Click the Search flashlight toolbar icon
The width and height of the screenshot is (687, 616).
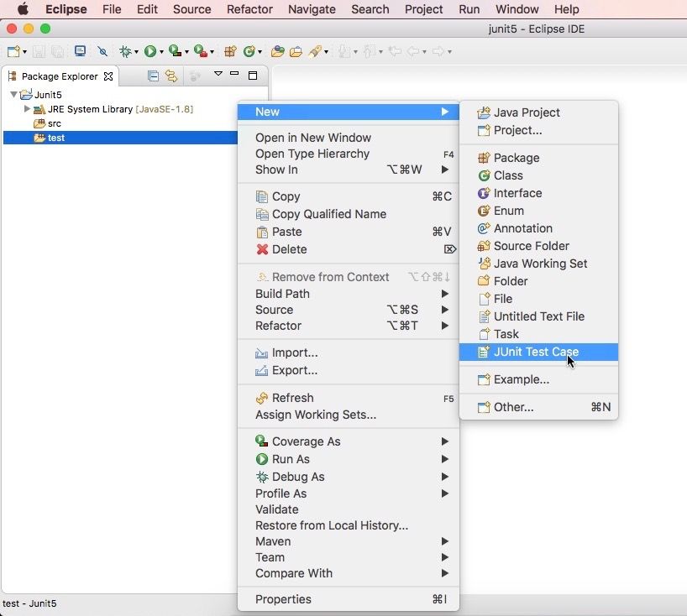(315, 52)
